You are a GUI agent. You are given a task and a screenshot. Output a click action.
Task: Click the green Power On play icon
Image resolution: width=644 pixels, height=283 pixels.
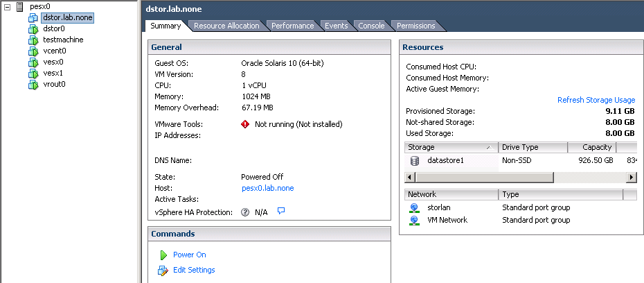coord(163,255)
